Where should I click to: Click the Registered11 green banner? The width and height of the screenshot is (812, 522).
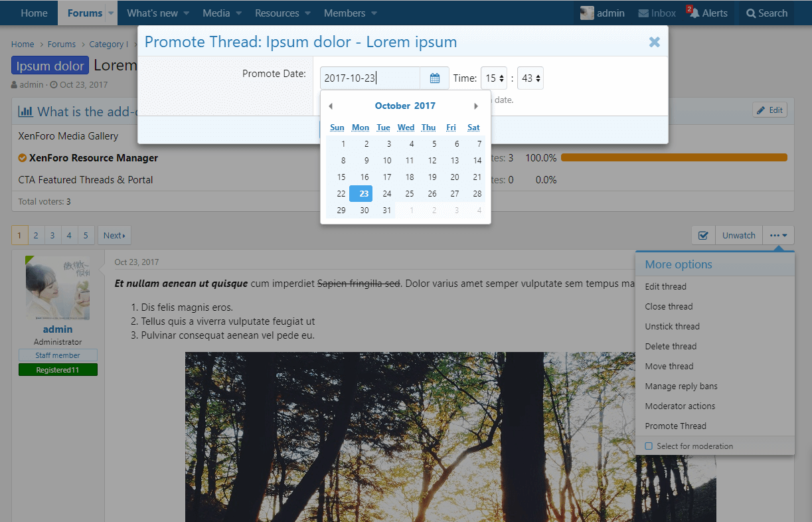58,370
